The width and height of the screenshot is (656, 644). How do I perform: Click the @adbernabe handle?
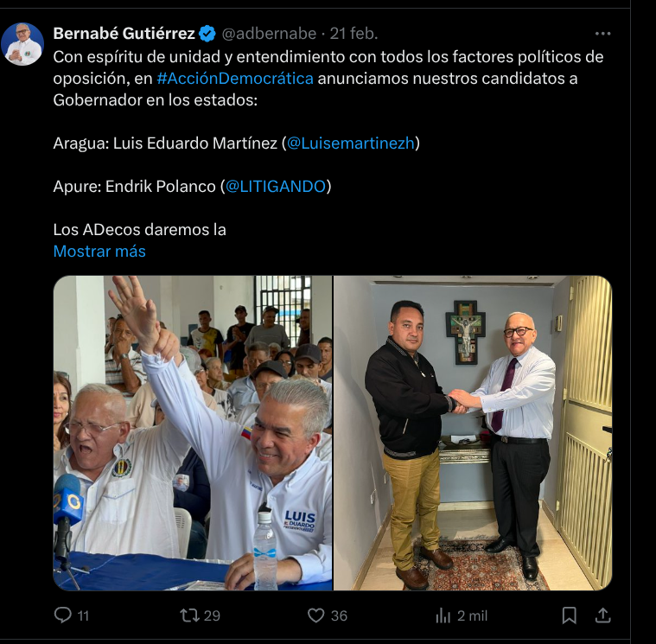tap(269, 34)
